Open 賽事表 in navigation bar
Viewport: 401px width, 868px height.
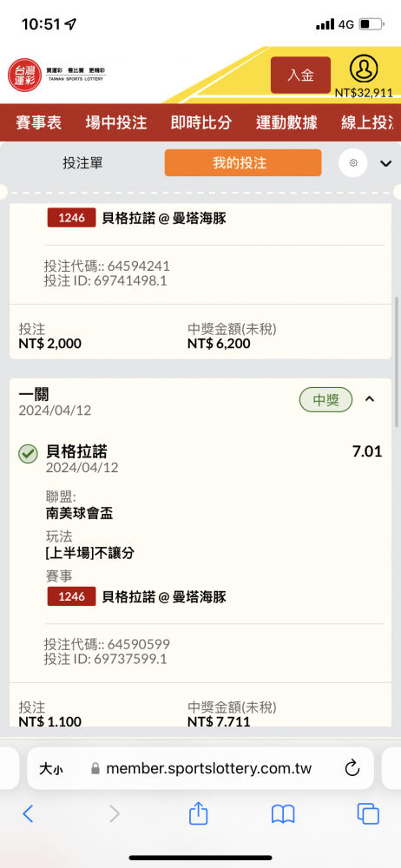pos(39,122)
